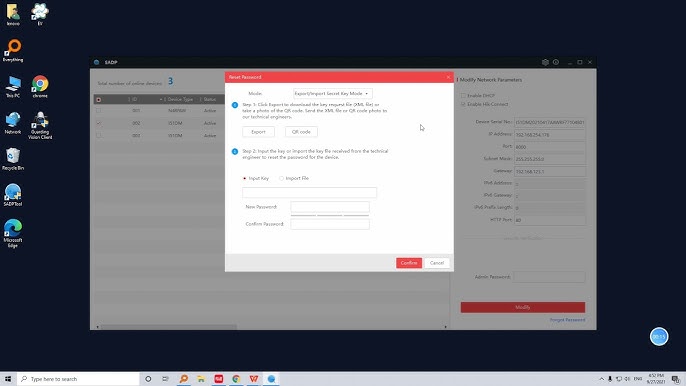This screenshot has height=386, width=686.
Task: Click Cancel in Reset Password dialog
Action: pyautogui.click(x=437, y=263)
